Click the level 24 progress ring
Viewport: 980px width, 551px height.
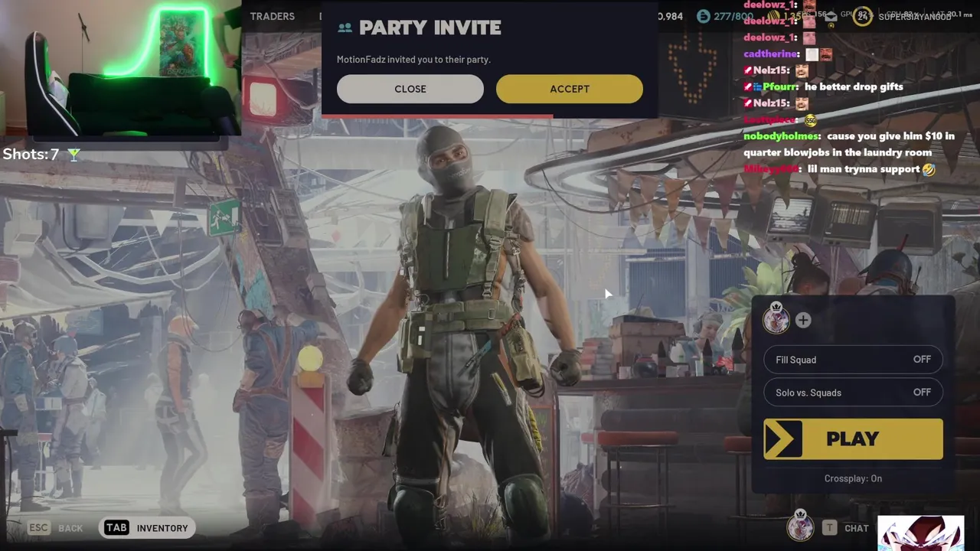863,16
